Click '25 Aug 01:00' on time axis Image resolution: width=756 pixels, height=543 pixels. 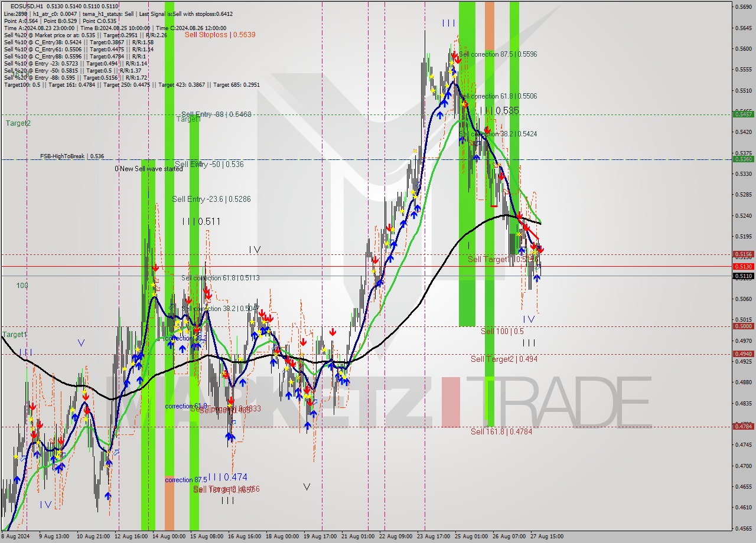coord(471,537)
